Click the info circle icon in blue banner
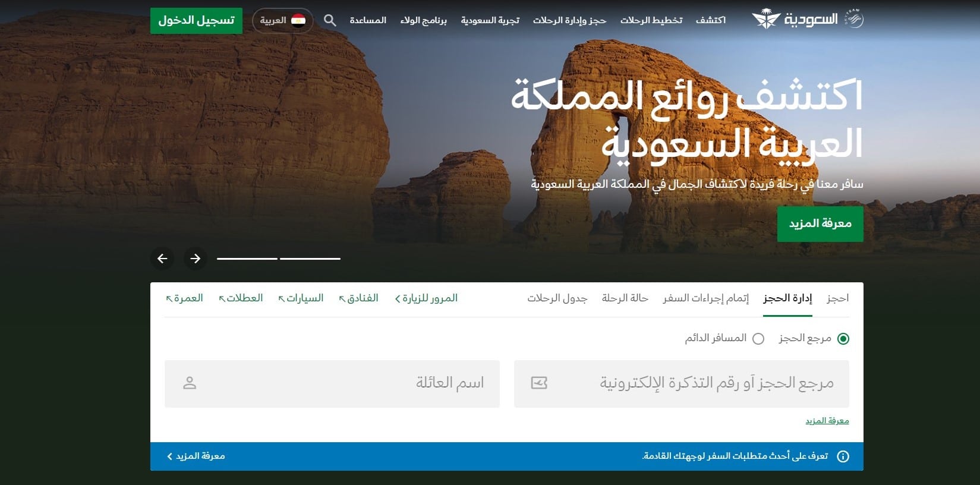The width and height of the screenshot is (980, 485). 843,456
